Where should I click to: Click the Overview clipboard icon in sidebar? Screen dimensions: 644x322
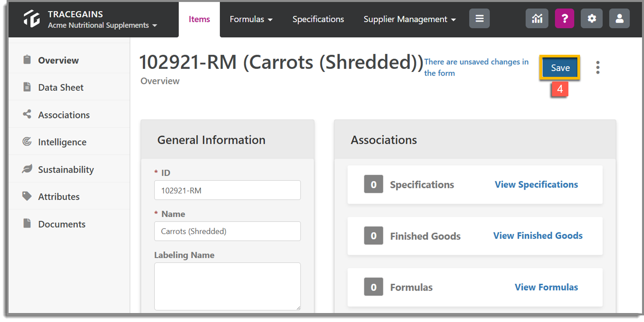click(x=27, y=60)
